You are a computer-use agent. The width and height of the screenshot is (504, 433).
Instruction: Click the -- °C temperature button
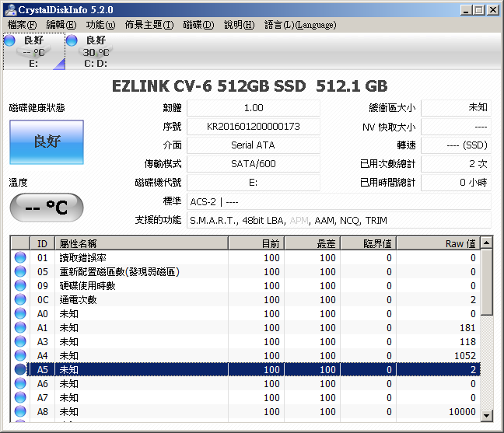47,208
